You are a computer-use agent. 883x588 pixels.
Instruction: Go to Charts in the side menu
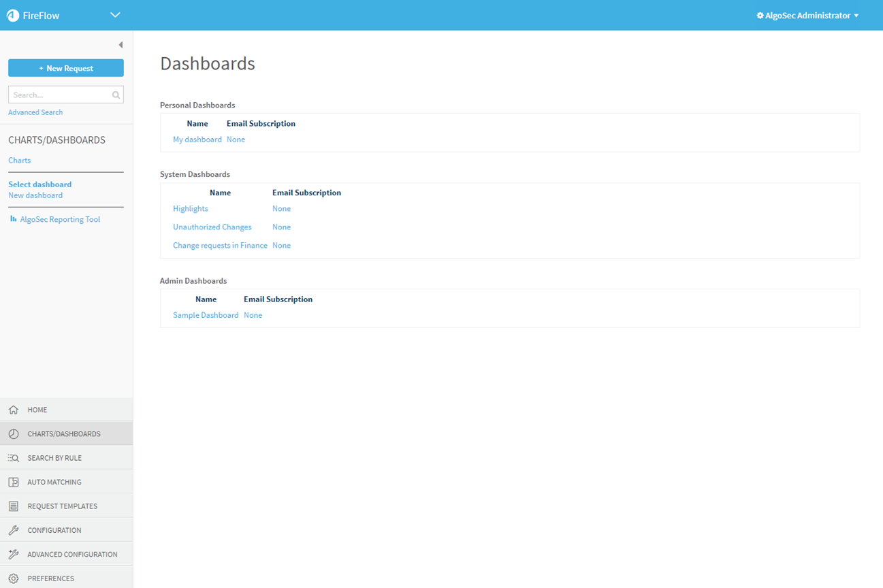click(x=19, y=161)
